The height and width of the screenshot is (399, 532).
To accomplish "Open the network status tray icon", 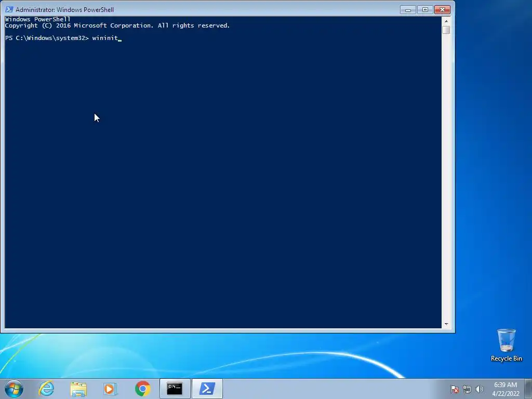I will tap(467, 389).
